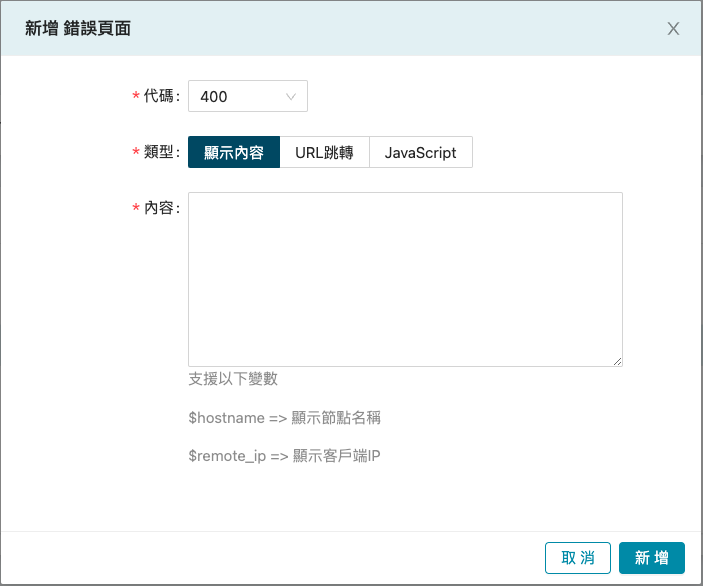
Task: Click the chevron arrow in the code selector
Action: [291, 97]
